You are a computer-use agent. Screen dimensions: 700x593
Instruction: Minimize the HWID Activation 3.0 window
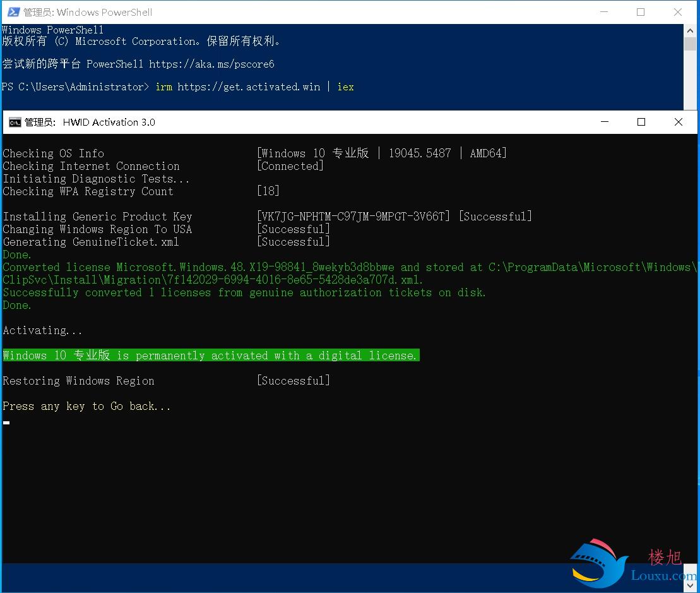click(x=605, y=122)
